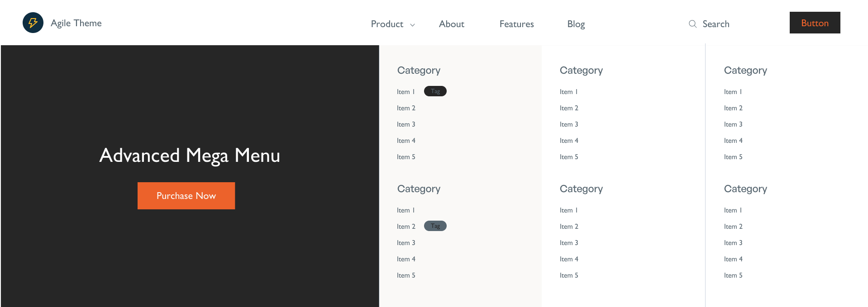The width and height of the screenshot is (868, 307).
Task: Open Item 4 in the gray Tag's list
Action: [x=406, y=259]
